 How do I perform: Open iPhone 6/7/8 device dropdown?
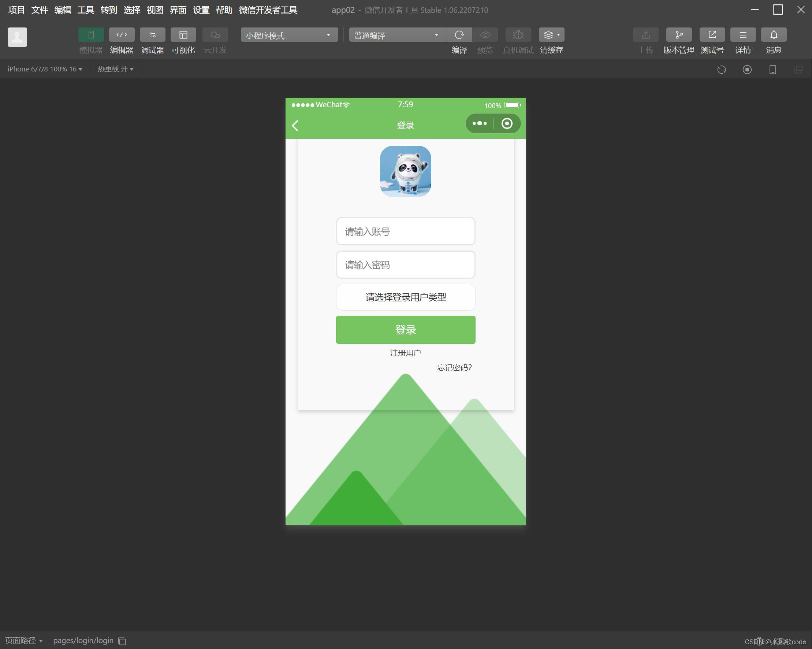[45, 69]
